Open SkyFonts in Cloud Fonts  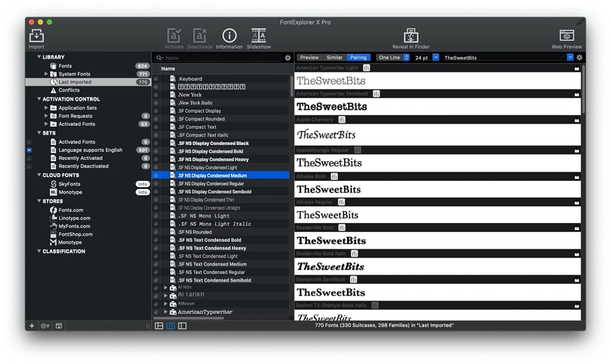click(70, 184)
